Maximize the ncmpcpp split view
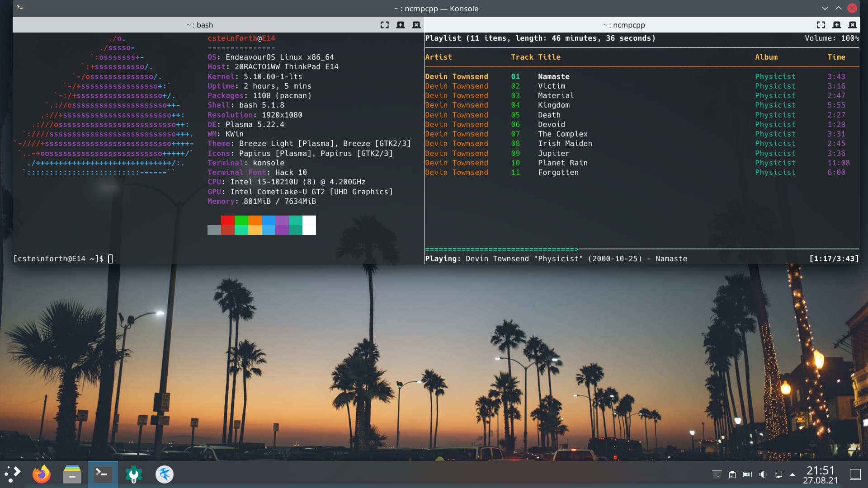The width and height of the screenshot is (868, 488). coord(821,25)
